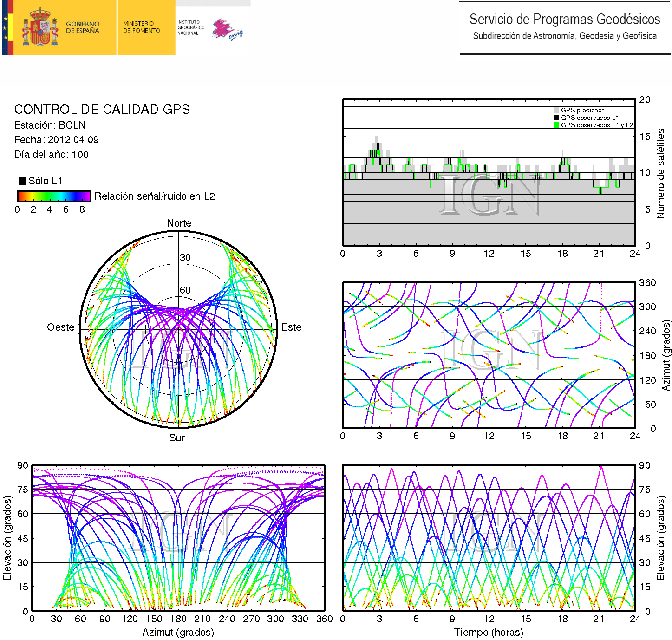Click the Oeste label beside polar plot
Screen dimensions: 672x640
coord(60,327)
